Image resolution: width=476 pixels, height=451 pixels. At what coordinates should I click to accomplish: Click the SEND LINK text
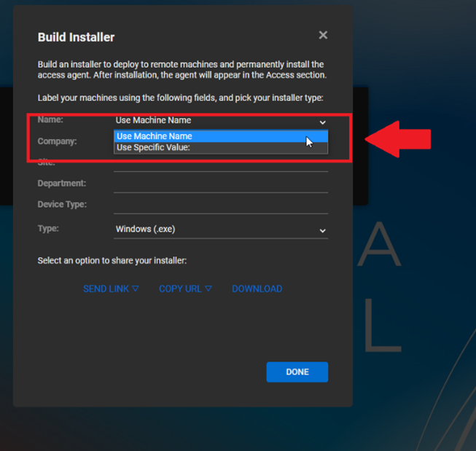(x=106, y=289)
